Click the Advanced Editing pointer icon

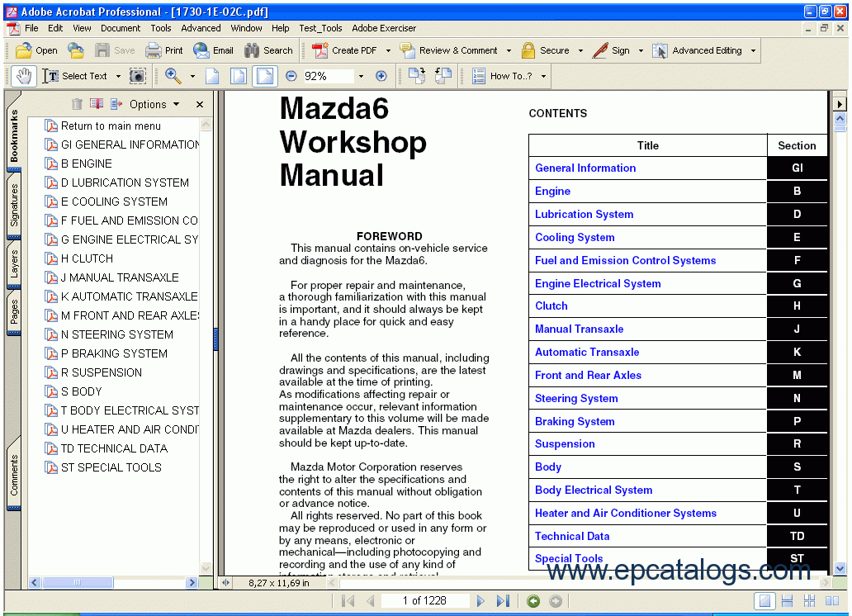coord(660,50)
